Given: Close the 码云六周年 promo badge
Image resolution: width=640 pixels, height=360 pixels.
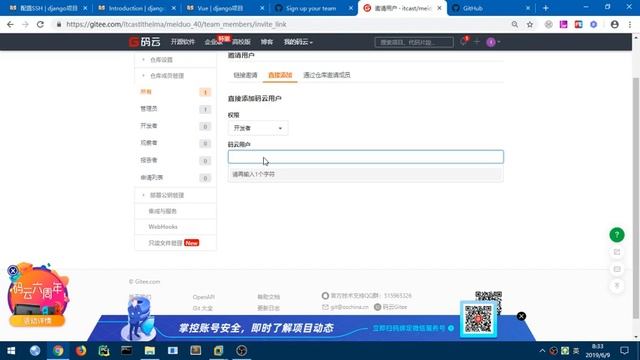Looking at the screenshot, I should point(13,270).
